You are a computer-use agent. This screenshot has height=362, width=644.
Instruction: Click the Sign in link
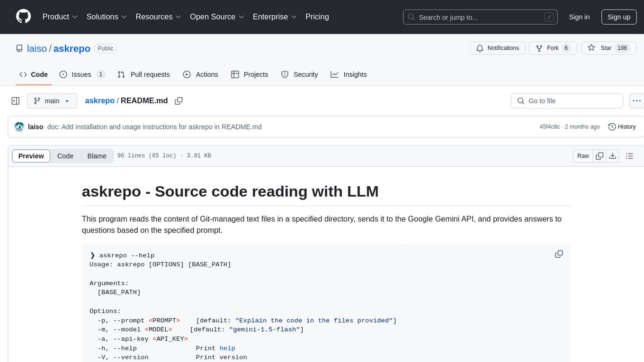pos(579,17)
